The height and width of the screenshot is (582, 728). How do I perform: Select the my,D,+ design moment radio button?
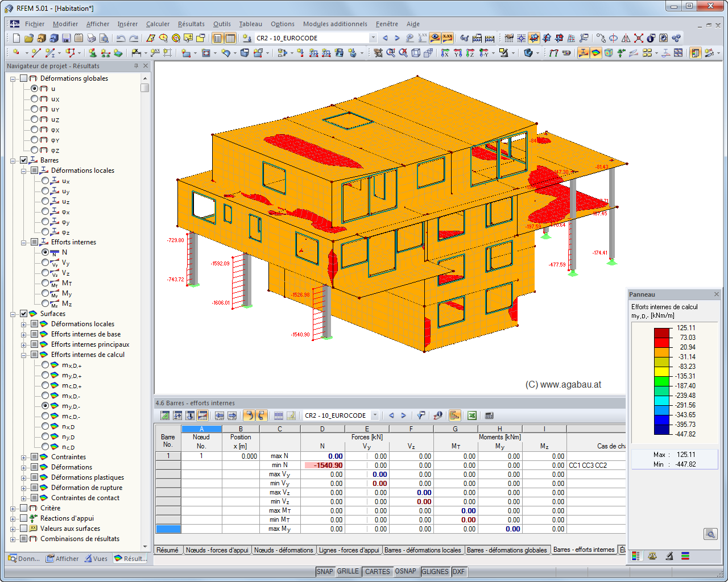[45, 375]
